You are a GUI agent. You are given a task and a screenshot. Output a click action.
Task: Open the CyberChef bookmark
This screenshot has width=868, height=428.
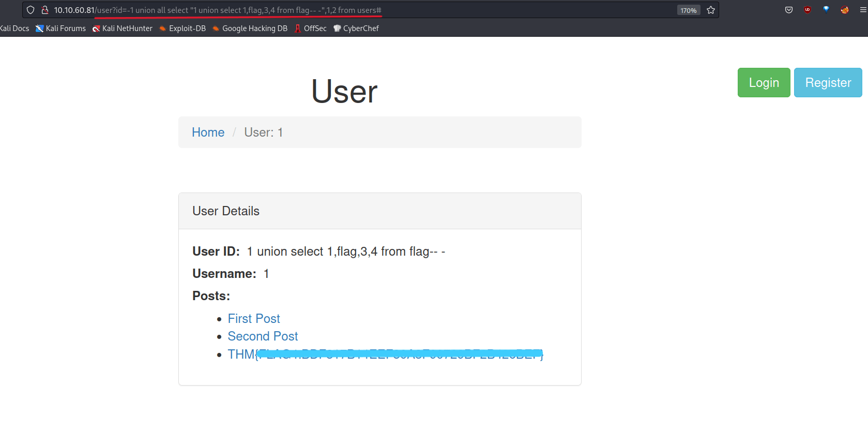tap(356, 28)
